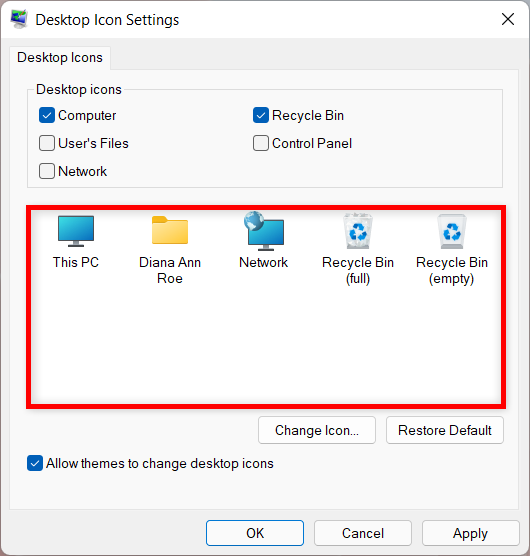
Task: Enable the User's Files checkbox
Action: [47, 143]
